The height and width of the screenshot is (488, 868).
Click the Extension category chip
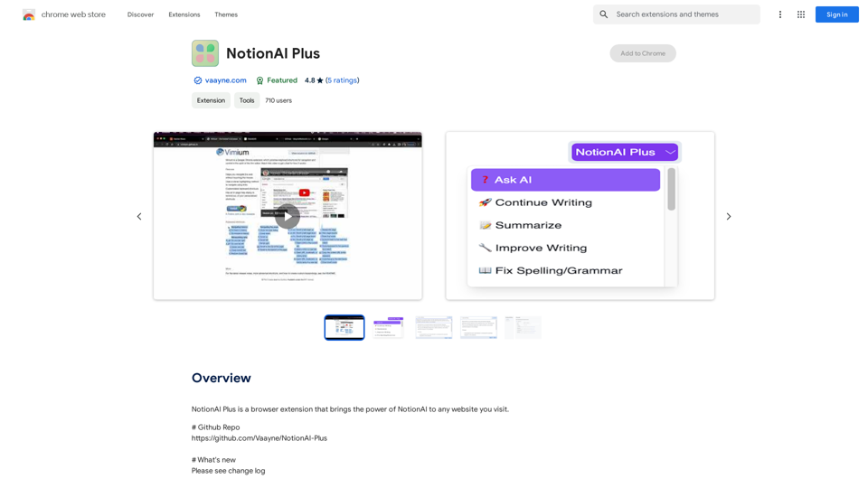pos(211,100)
